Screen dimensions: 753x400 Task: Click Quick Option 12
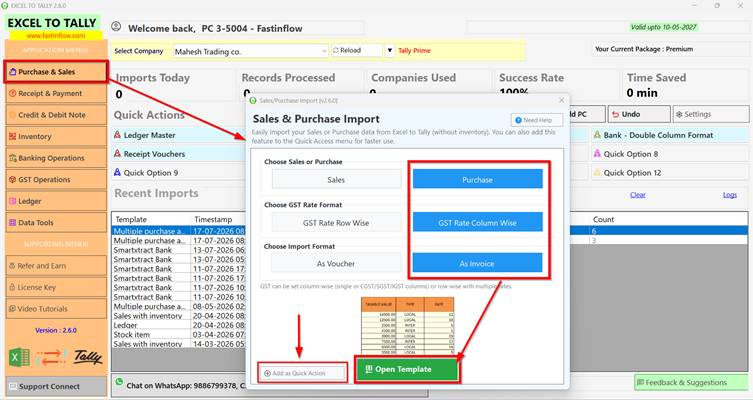pyautogui.click(x=670, y=173)
